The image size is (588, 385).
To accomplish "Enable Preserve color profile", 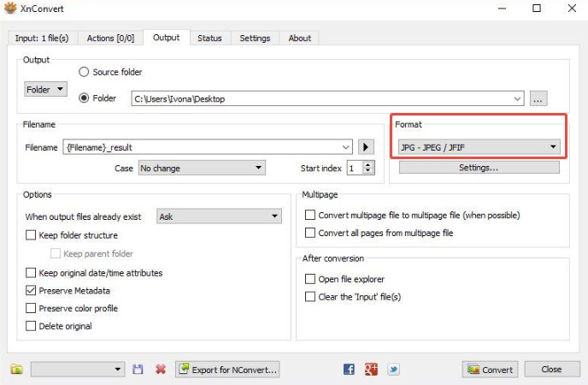I will (x=31, y=309).
